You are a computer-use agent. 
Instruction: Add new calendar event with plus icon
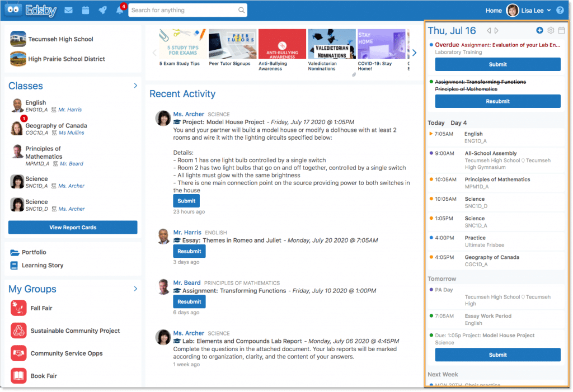tap(539, 31)
